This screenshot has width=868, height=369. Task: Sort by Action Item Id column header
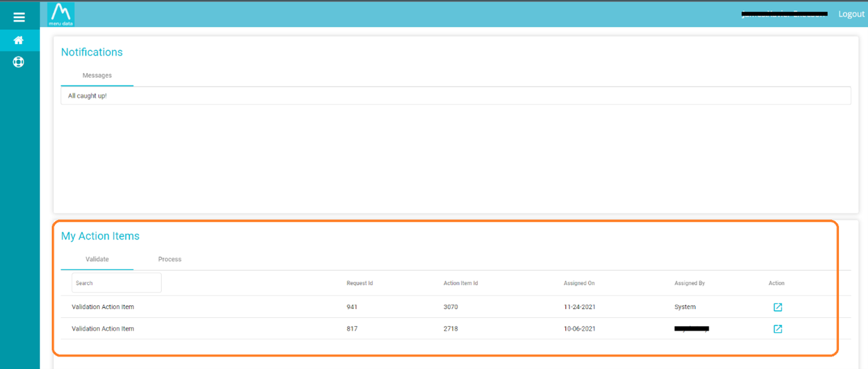pos(460,283)
